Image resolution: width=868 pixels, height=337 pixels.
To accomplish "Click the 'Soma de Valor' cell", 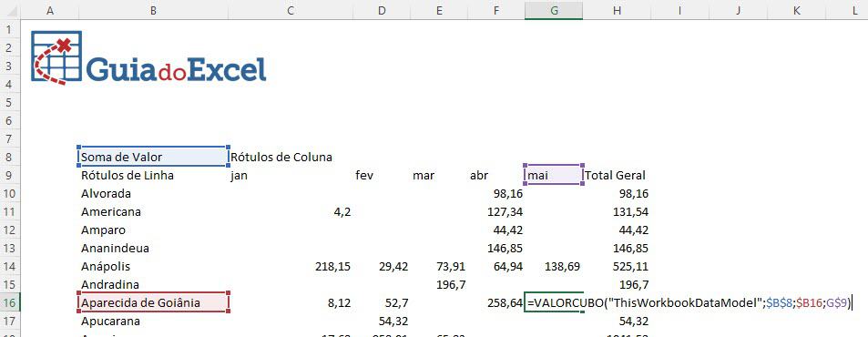I will [153, 157].
